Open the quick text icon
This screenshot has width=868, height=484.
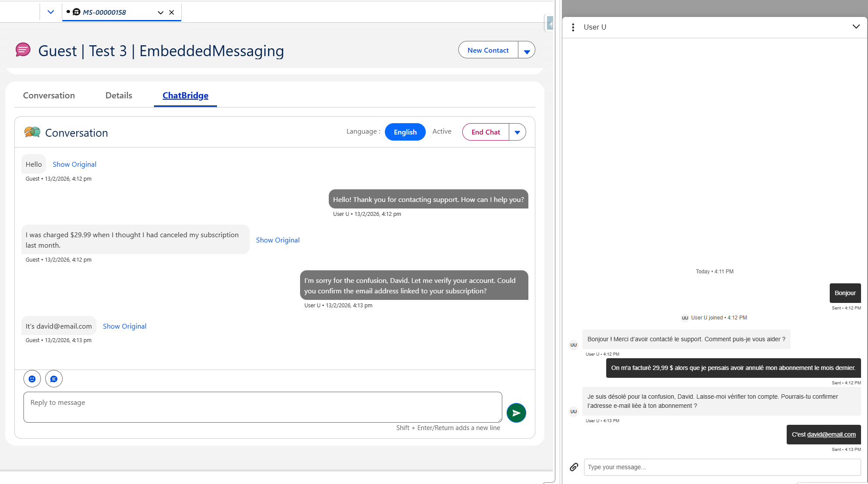pos(54,379)
